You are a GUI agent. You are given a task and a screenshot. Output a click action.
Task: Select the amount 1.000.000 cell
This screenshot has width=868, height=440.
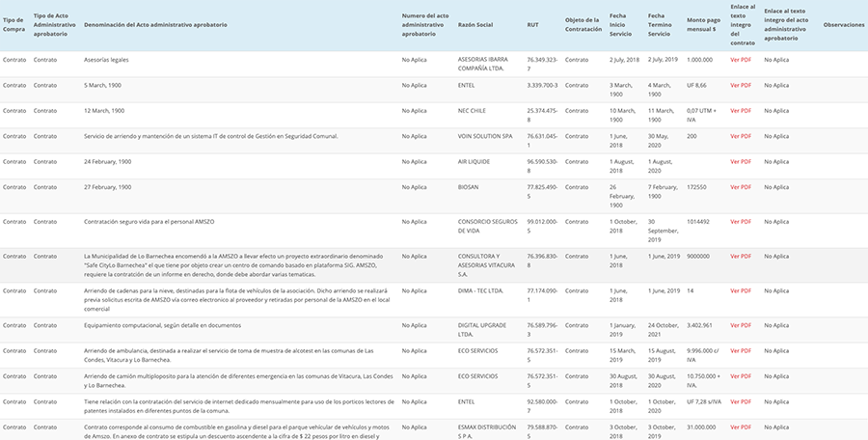[700, 60]
